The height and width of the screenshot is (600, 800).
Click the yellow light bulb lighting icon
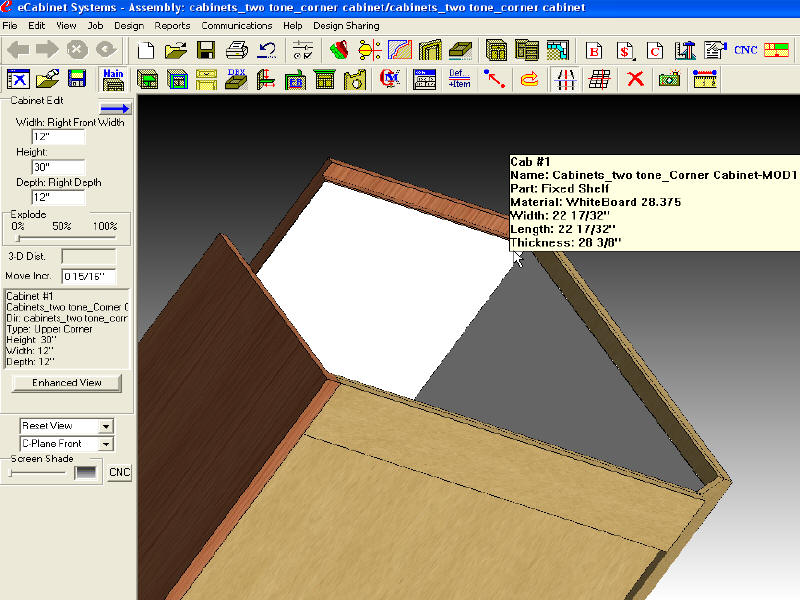point(369,50)
